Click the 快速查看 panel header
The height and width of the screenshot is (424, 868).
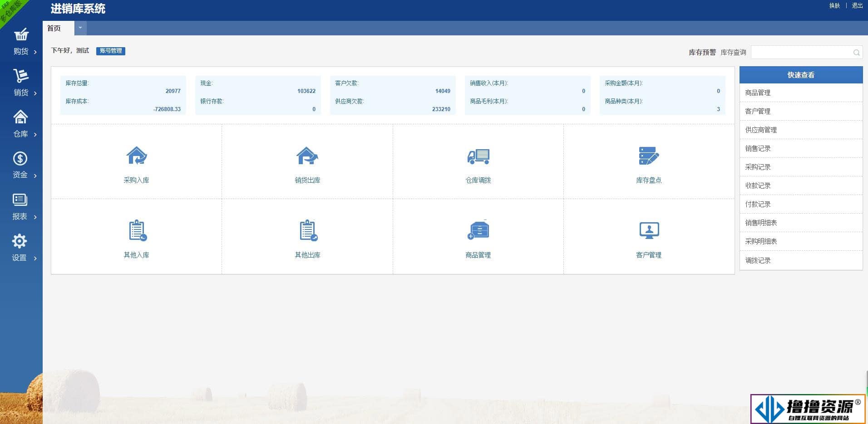click(801, 75)
